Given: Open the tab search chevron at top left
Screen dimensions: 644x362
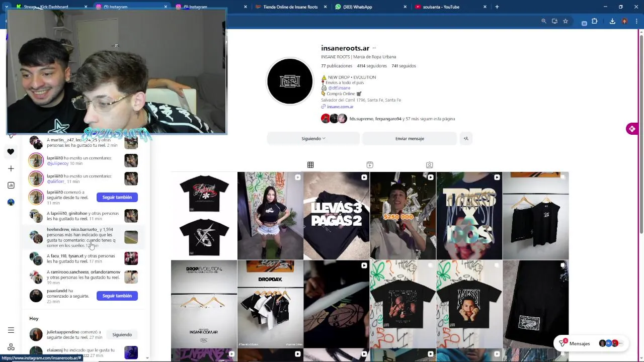Looking at the screenshot, I should (x=6, y=7).
